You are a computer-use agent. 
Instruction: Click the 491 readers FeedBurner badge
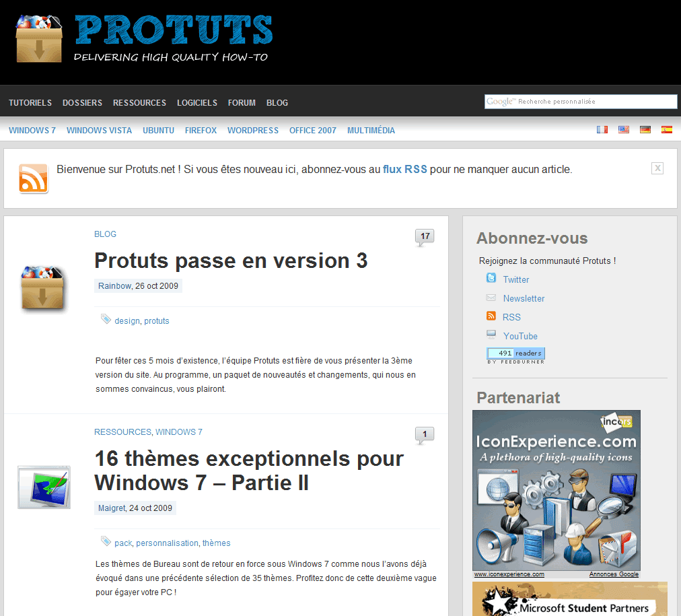pos(516,355)
